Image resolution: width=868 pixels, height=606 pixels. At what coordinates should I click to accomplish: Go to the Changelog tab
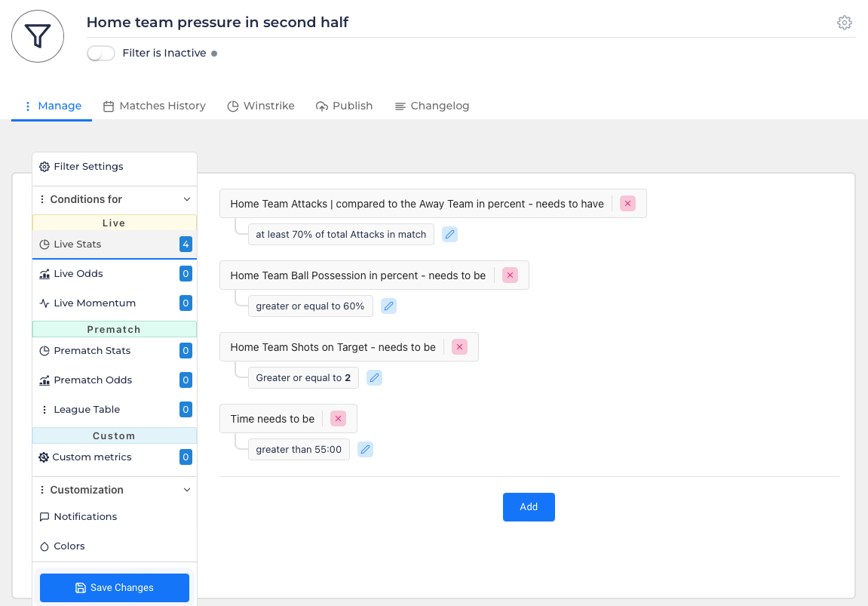click(x=432, y=106)
